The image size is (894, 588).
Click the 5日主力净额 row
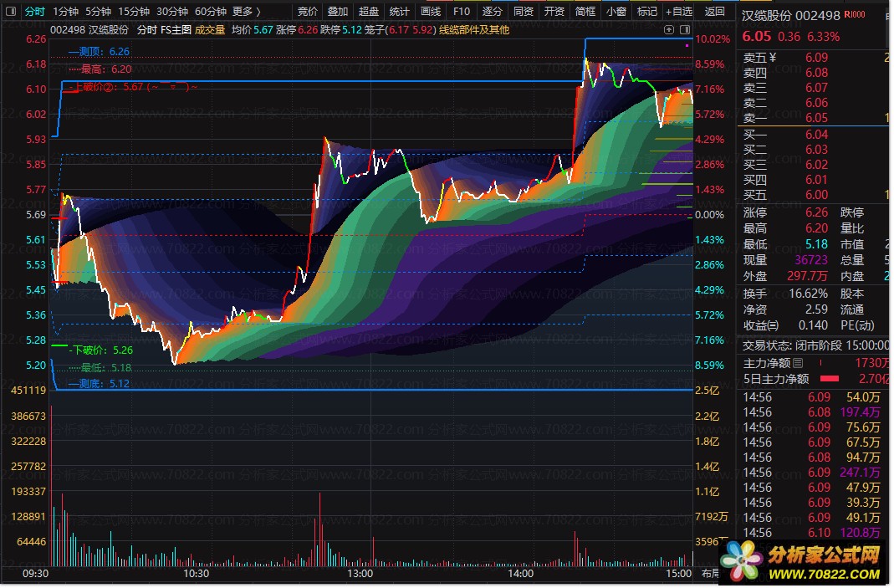pyautogui.click(x=815, y=379)
